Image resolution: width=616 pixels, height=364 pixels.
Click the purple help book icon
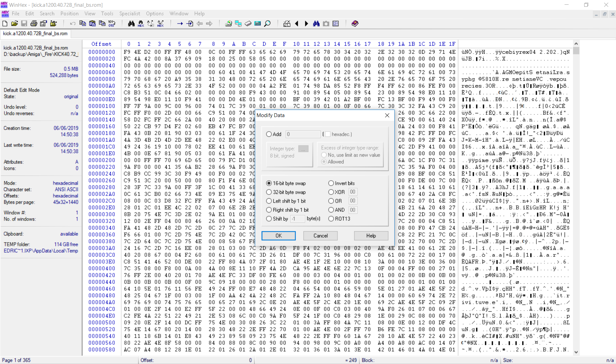[x=355, y=23]
